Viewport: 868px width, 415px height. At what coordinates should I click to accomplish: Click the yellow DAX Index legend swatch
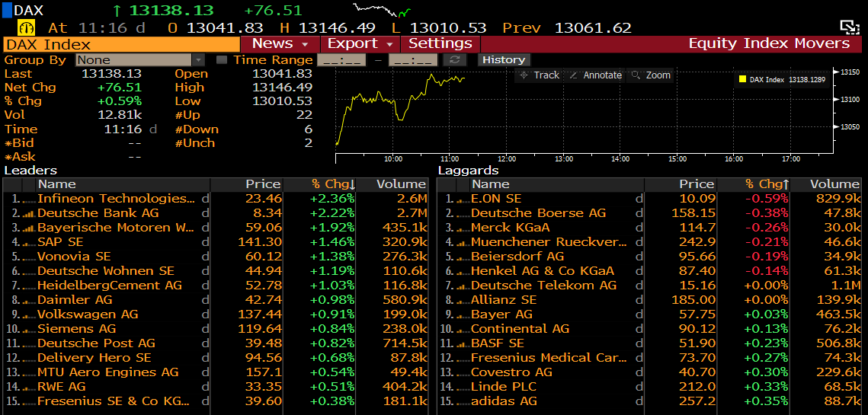[742, 80]
